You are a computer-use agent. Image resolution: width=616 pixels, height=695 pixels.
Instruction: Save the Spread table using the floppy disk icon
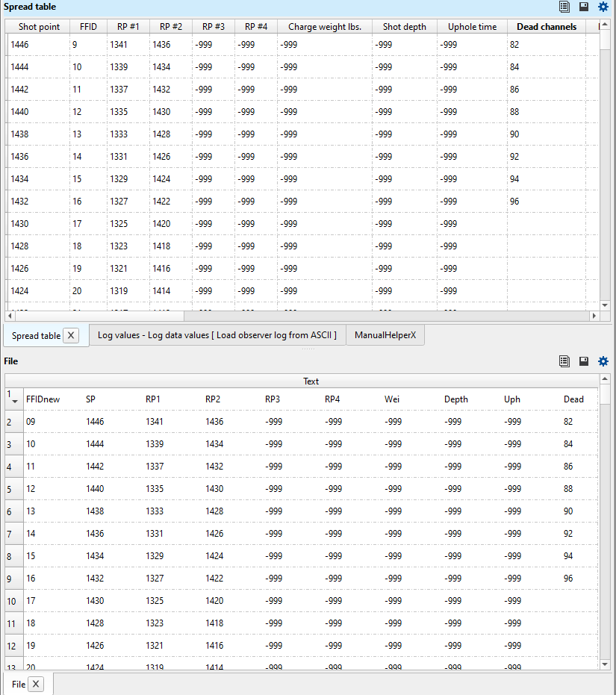tap(584, 7)
